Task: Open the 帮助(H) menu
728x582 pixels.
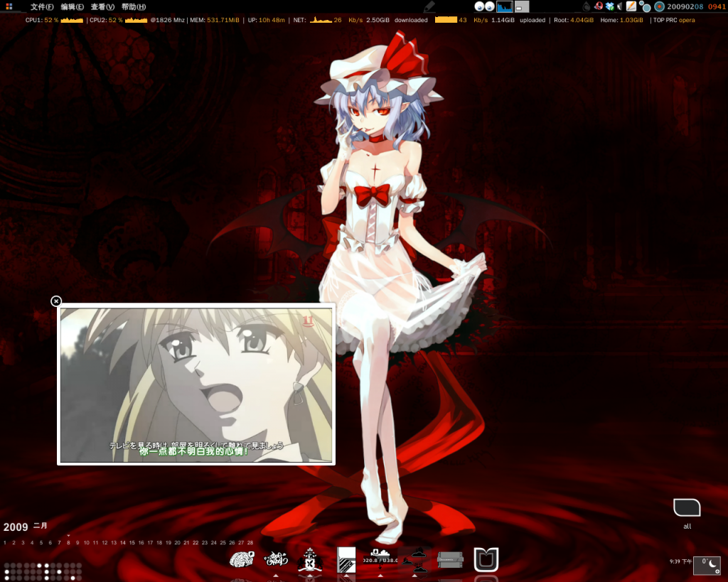Action: click(134, 6)
